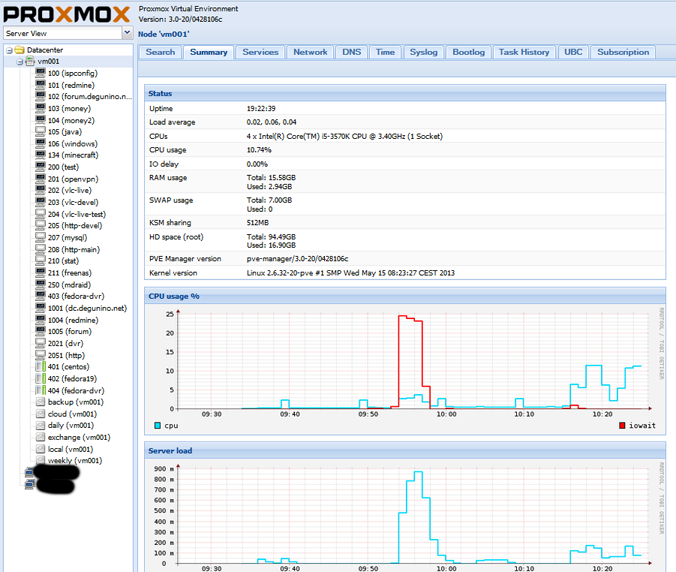Click the storage icon for backup (vm001)
Screen dimensions: 676x572
[x=41, y=402]
